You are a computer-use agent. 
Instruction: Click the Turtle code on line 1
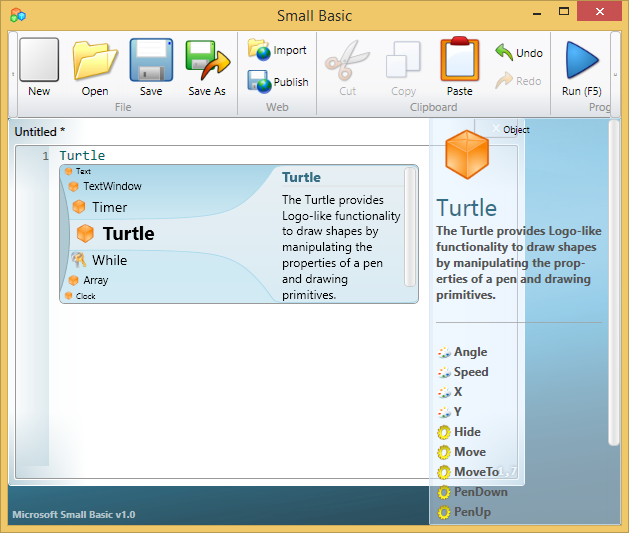(x=82, y=156)
